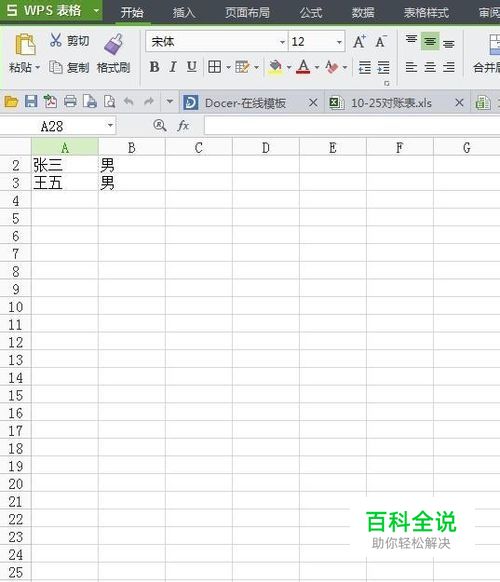
Task: Click the Paste (粘贴) icon
Action: pos(25,45)
